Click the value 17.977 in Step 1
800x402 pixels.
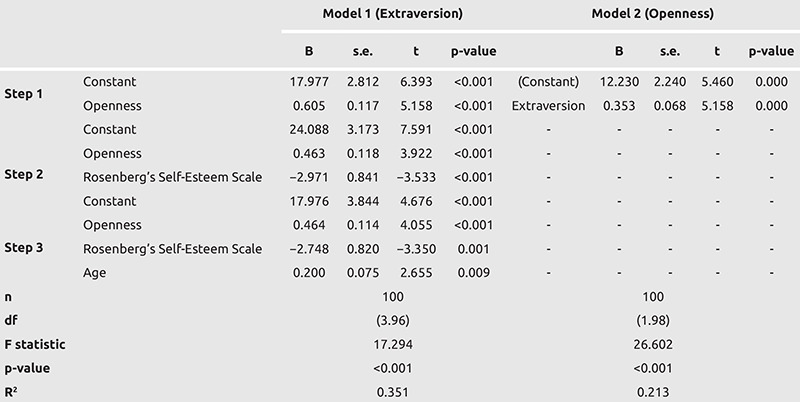coord(309,82)
